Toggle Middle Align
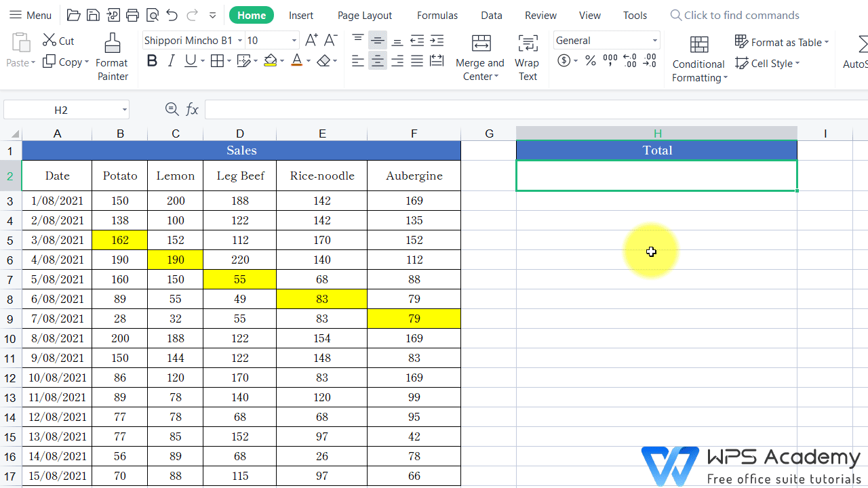 click(x=378, y=41)
